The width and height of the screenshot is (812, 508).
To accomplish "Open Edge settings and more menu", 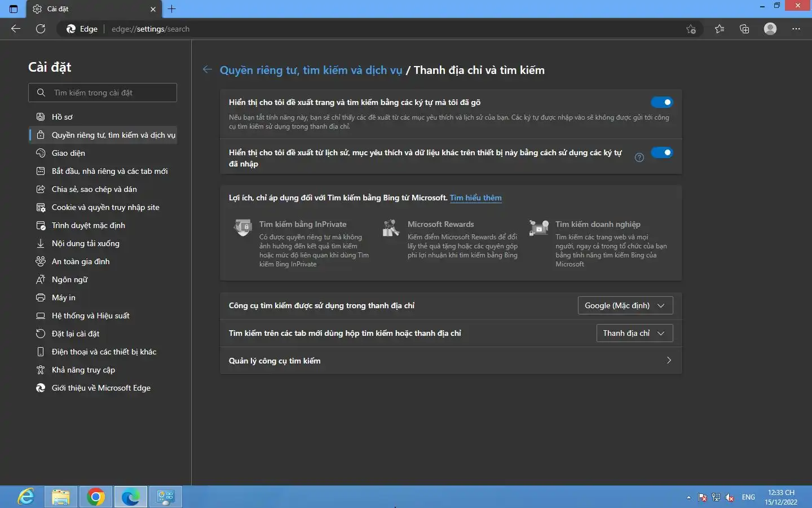I will coord(796,29).
